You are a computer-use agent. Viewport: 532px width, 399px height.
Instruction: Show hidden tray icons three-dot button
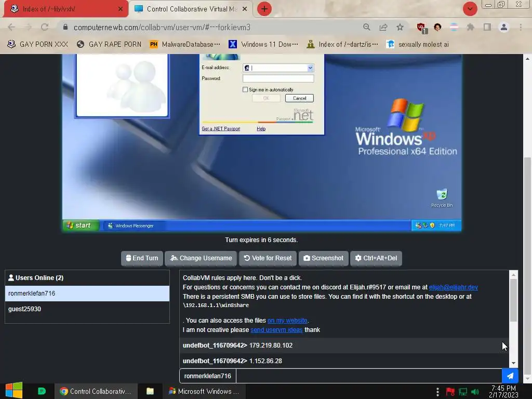(437, 392)
